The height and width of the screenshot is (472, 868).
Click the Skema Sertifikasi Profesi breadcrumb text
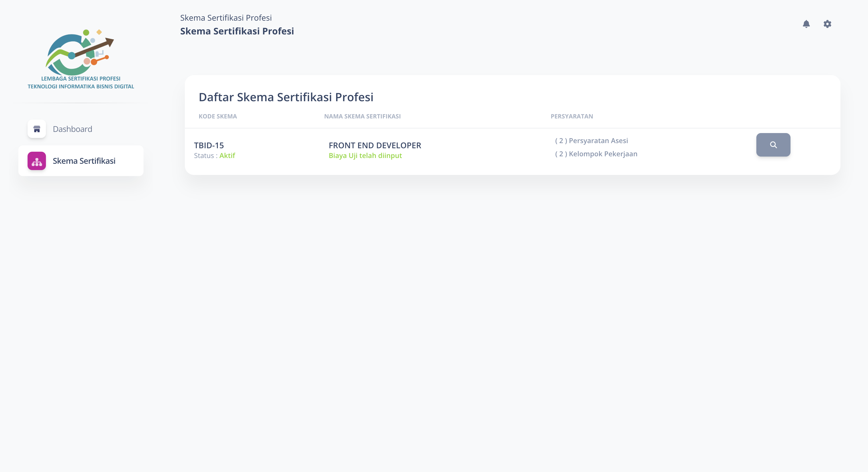(x=226, y=18)
